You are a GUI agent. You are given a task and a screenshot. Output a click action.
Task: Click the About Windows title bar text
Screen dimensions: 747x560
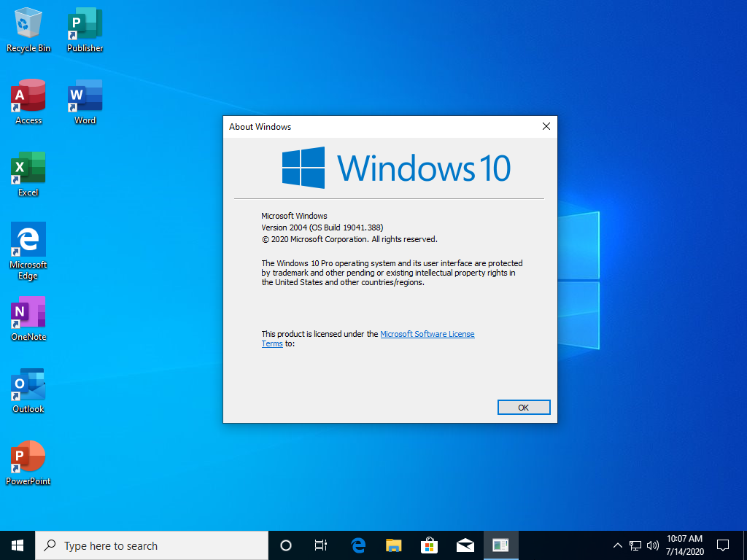tap(260, 127)
